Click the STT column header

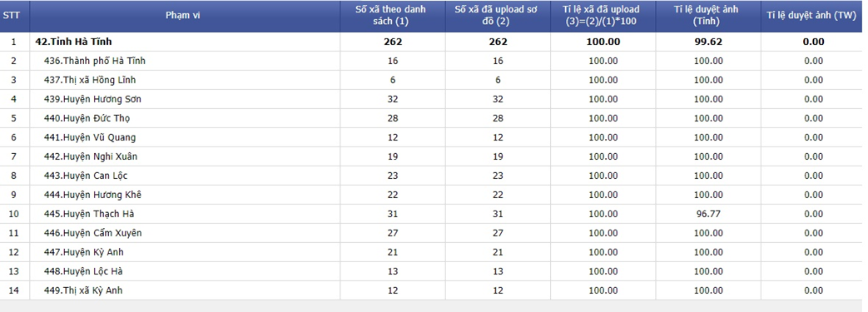click(12, 16)
